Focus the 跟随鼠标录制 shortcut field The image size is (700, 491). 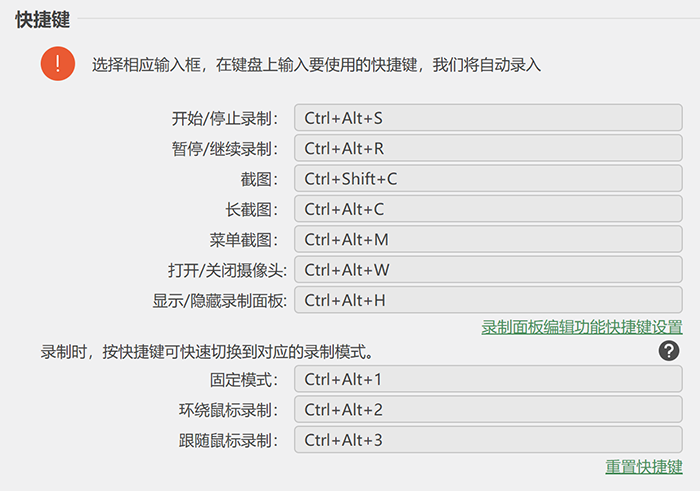pyautogui.click(x=488, y=440)
